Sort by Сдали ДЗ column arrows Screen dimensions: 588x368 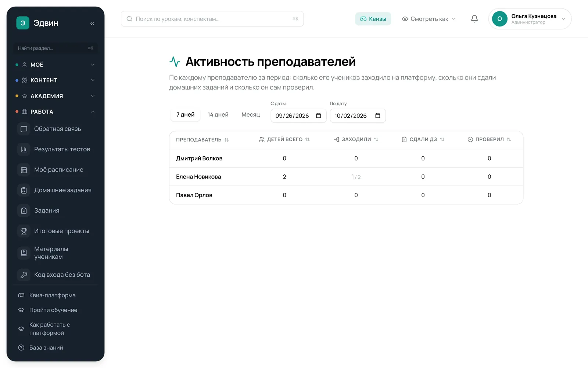pos(442,139)
